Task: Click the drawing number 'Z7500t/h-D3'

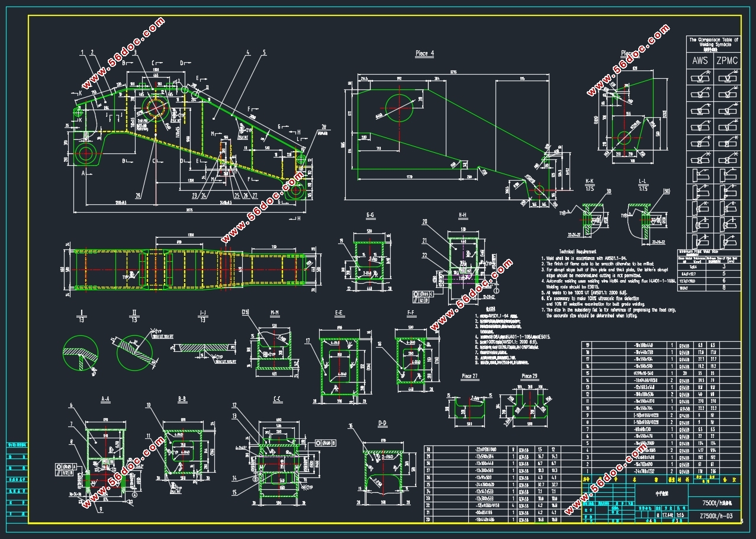Action: [716, 517]
